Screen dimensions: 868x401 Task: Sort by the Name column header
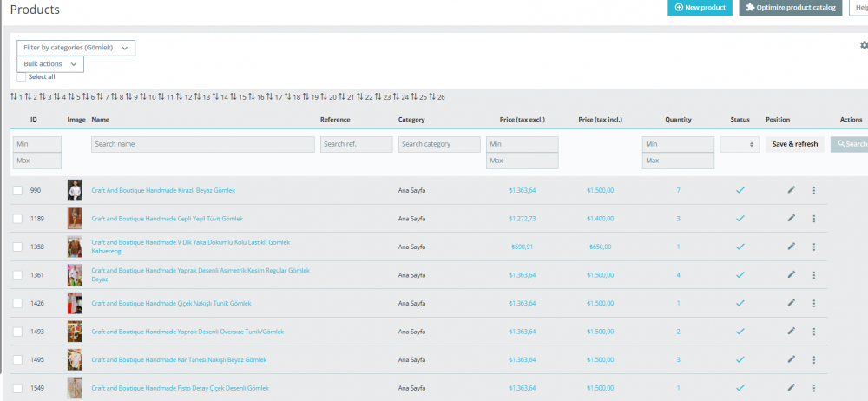[101, 119]
